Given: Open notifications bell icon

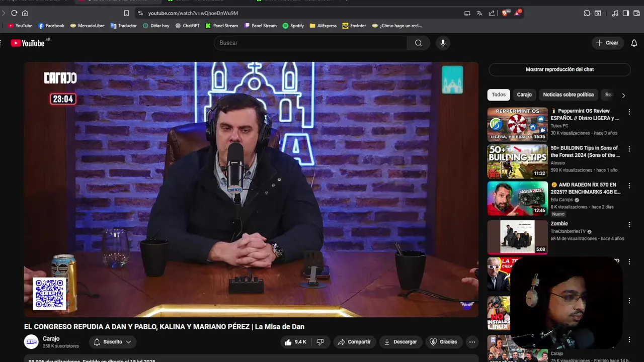Looking at the screenshot, I should (634, 43).
